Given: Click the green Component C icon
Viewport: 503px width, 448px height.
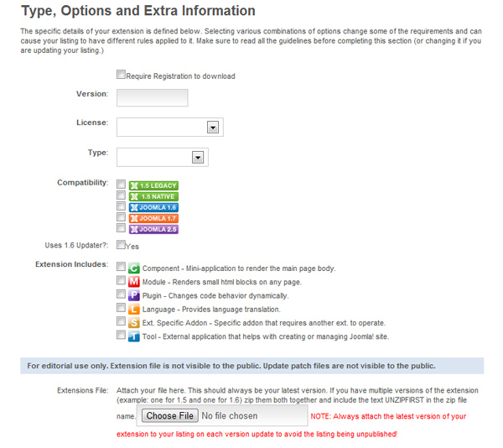Looking at the screenshot, I should [x=134, y=268].
